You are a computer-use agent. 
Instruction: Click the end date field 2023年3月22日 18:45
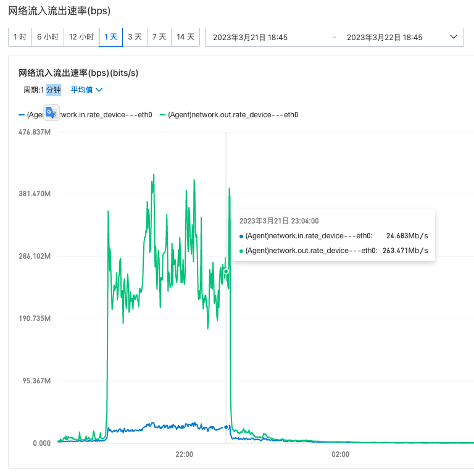coord(385,38)
